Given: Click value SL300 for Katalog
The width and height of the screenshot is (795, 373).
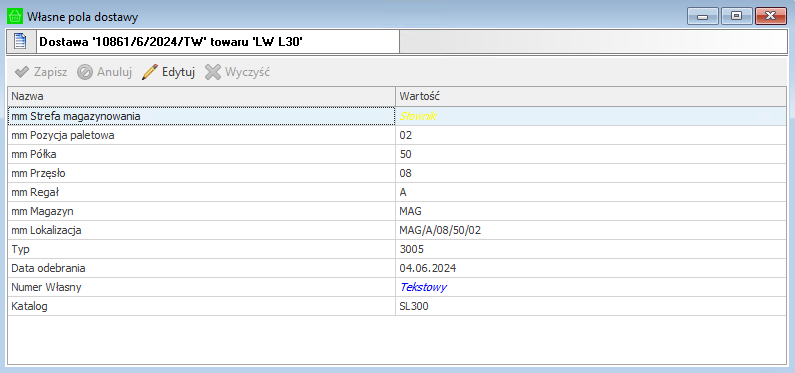Looking at the screenshot, I should tap(591, 307).
